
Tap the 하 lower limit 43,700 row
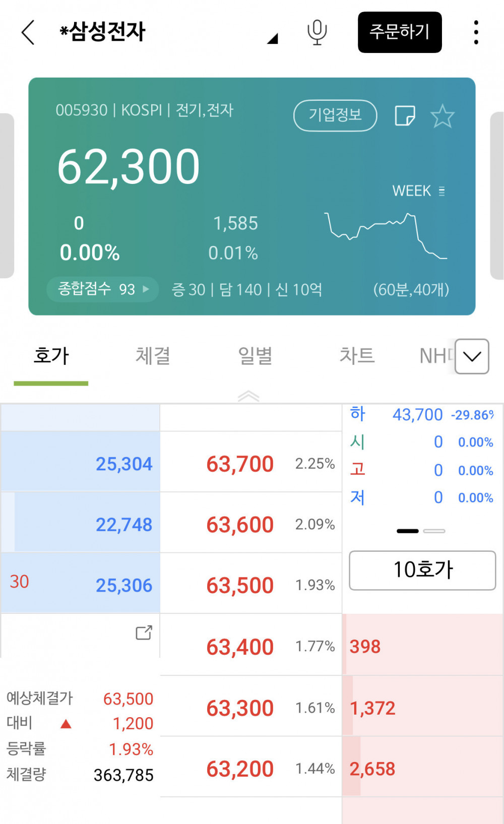422,414
